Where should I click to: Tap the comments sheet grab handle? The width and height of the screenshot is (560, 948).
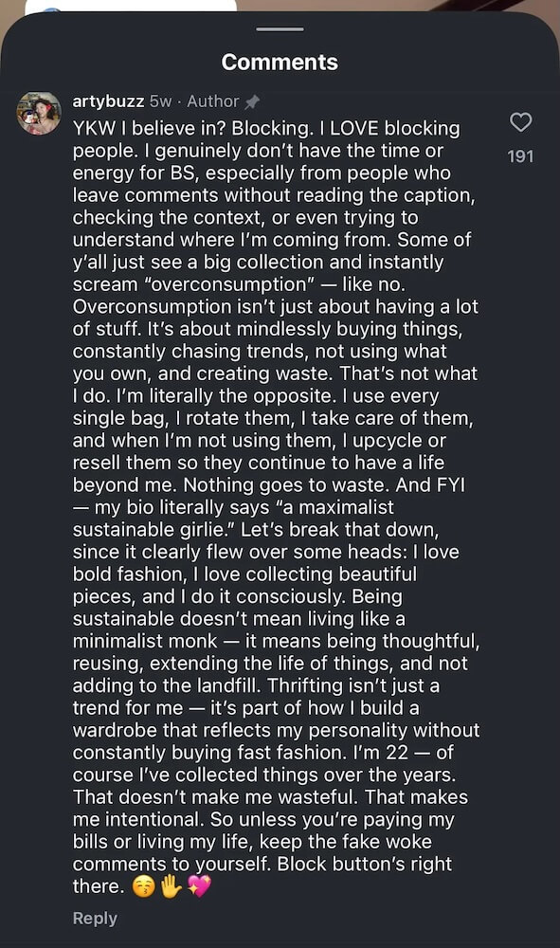280,29
